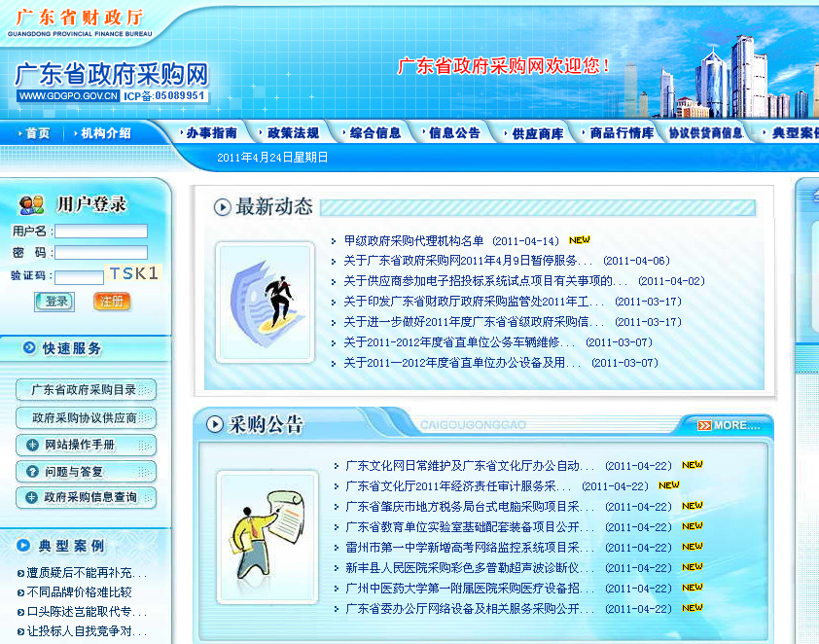The image size is (819, 644).
Task: Switch to the 供应商库 tab
Action: coord(538,133)
